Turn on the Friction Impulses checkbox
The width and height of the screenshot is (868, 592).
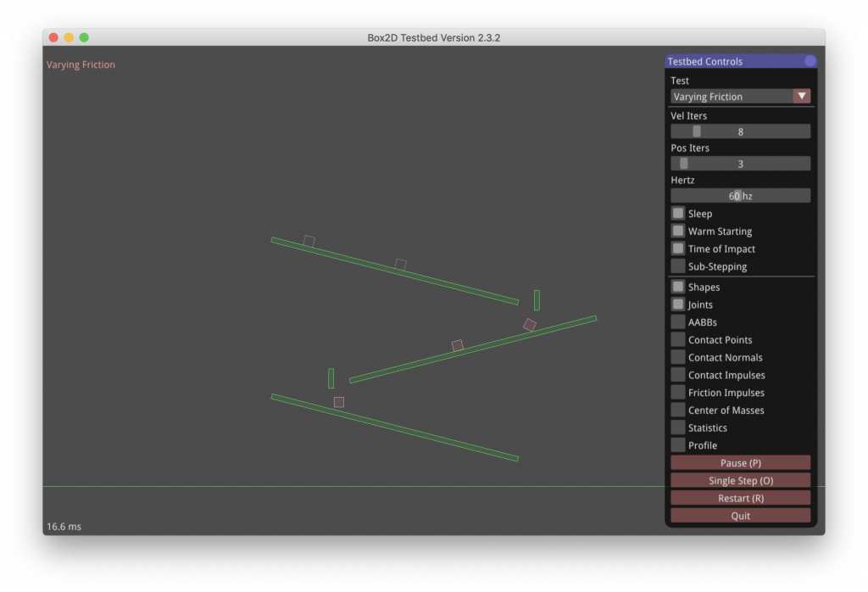pos(678,393)
